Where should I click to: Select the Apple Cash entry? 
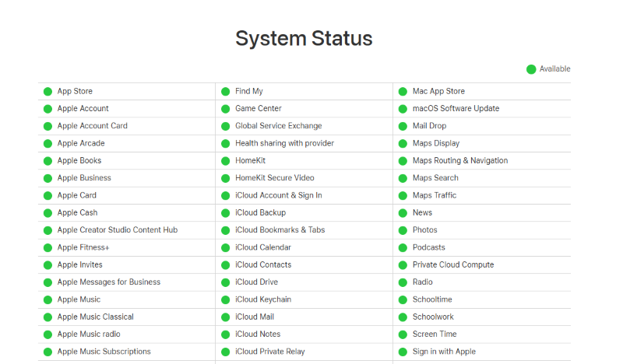pyautogui.click(x=77, y=213)
